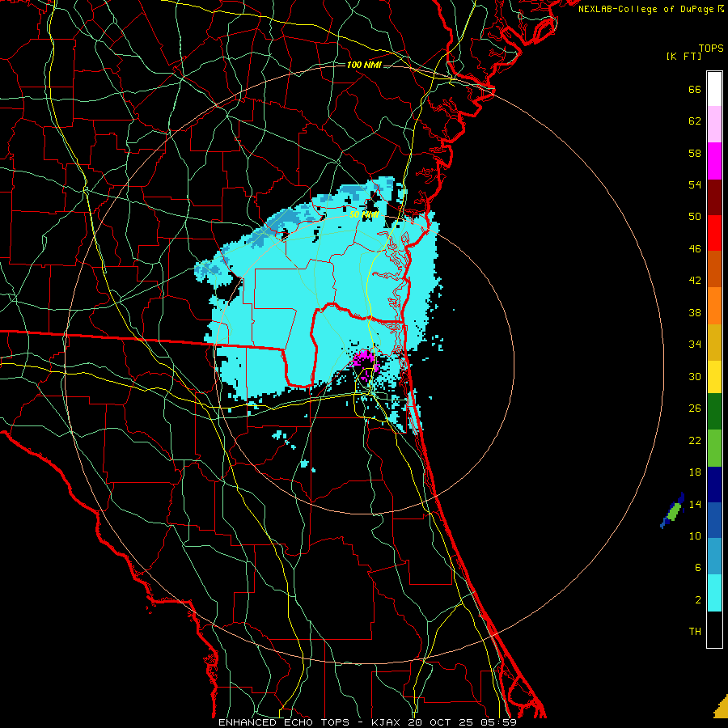Click the black TH legend swatch

tap(714, 629)
